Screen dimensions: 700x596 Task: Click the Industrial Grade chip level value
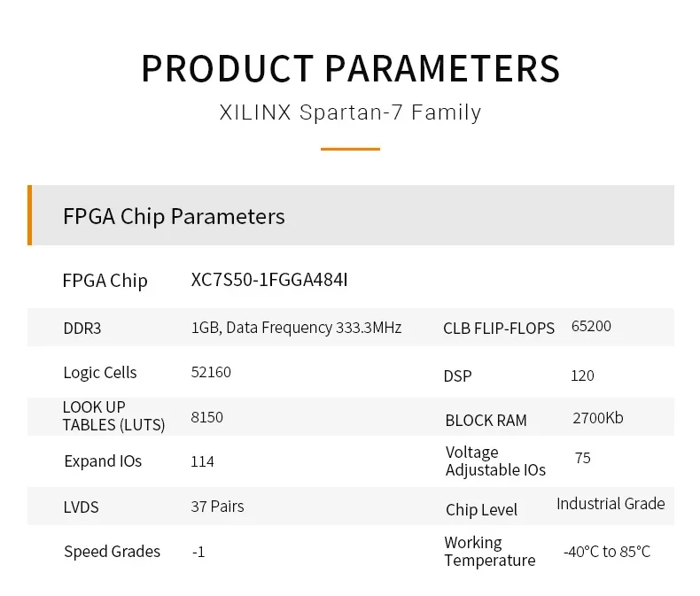pyautogui.click(x=611, y=503)
